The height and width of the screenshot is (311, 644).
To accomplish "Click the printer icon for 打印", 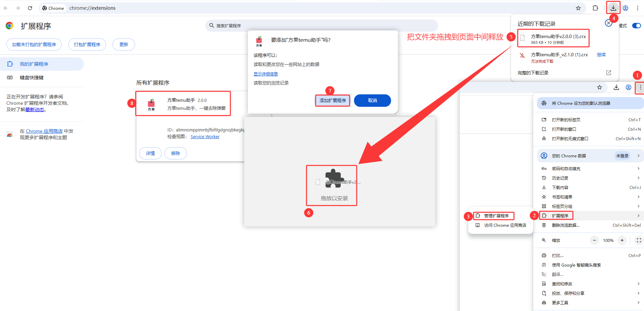I will (x=544, y=255).
